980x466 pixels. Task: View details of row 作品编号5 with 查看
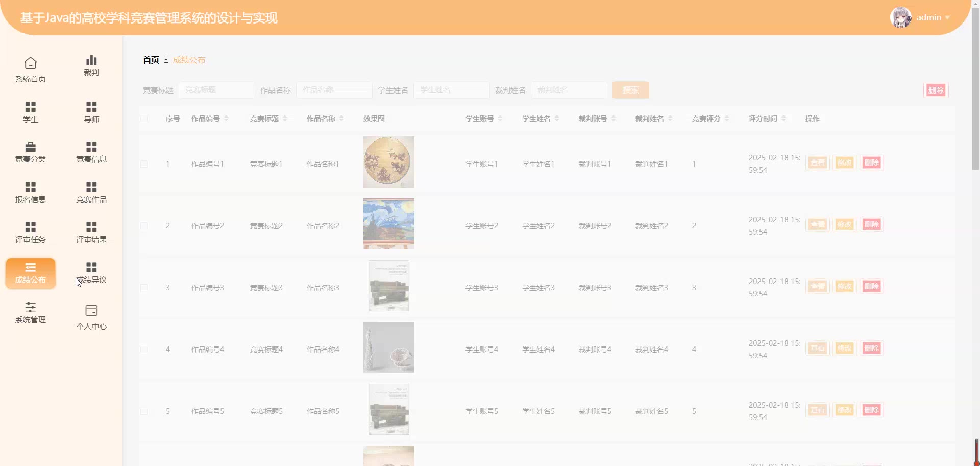point(818,410)
